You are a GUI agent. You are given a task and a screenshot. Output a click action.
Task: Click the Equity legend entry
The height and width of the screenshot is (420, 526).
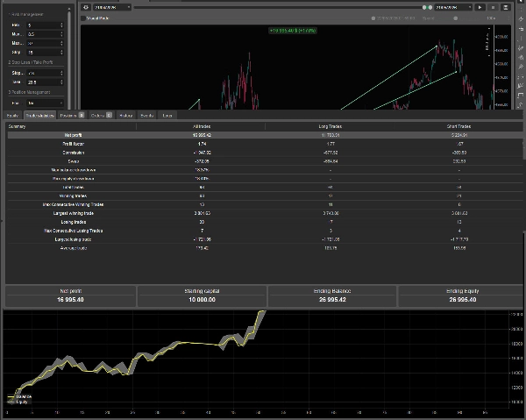(x=18, y=402)
